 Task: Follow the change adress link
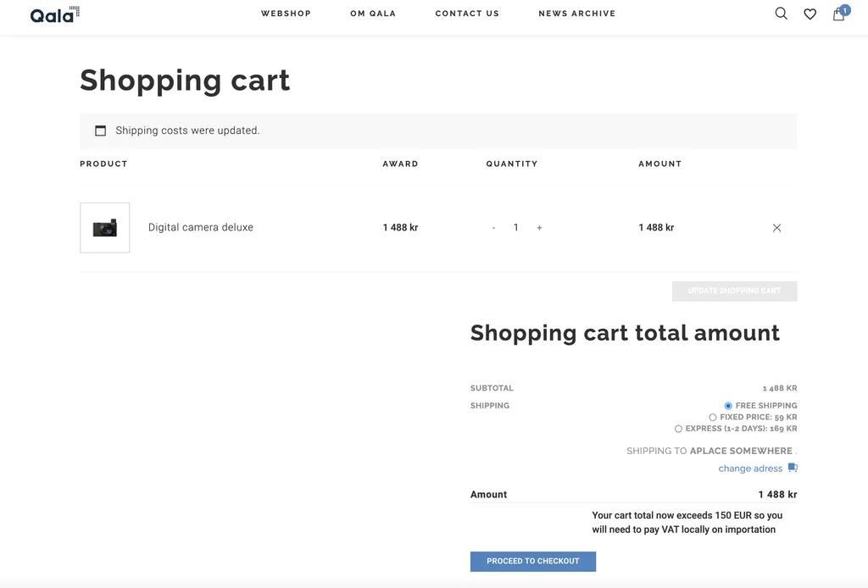click(x=750, y=469)
